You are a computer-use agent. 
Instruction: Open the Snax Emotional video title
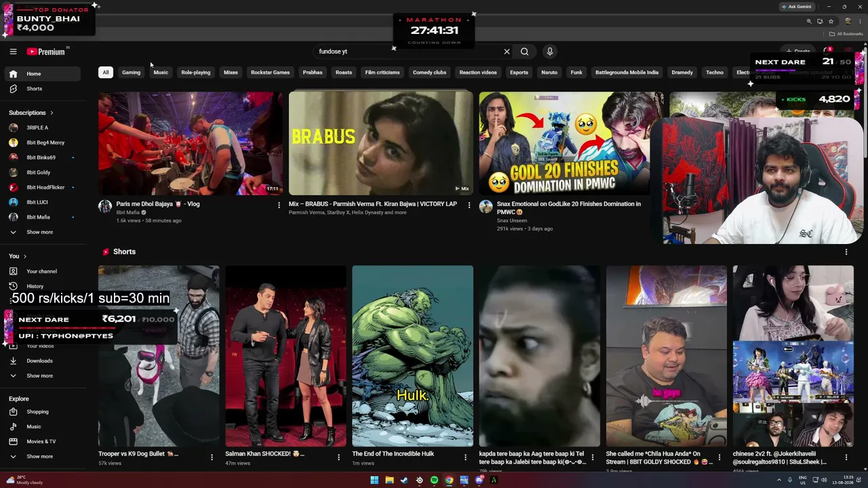568,207
